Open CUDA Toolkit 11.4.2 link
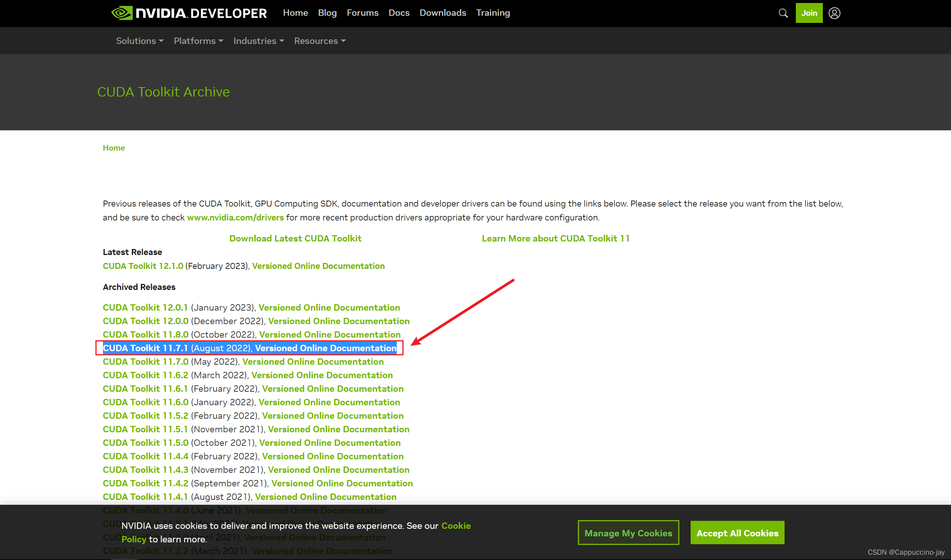Viewport: 951px width, 560px height. 145,484
